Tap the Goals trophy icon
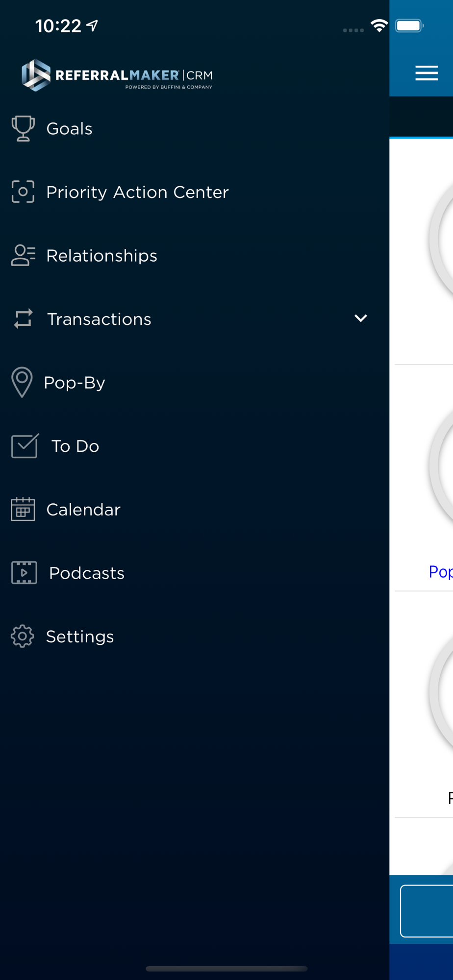Viewport: 453px width, 980px height. click(x=23, y=128)
